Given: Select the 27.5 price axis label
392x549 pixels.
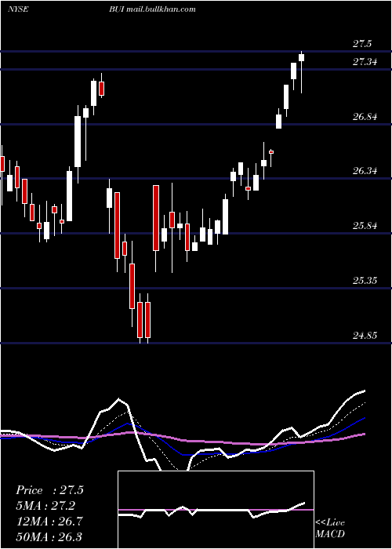Looking at the screenshot, I should point(362,44).
